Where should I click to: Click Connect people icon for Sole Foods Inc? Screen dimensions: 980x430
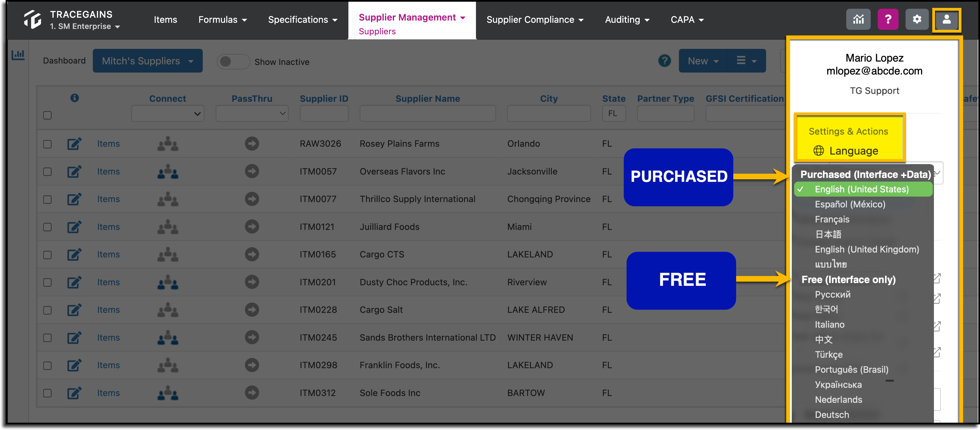[x=168, y=393]
